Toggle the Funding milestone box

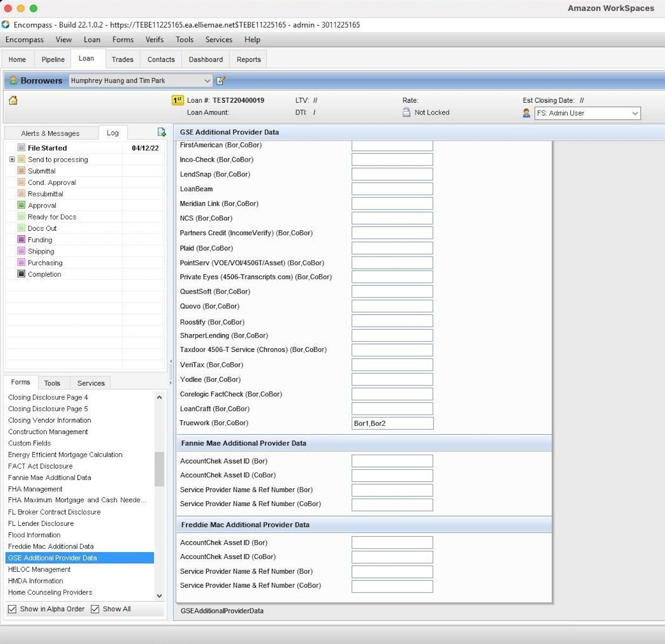[21, 240]
